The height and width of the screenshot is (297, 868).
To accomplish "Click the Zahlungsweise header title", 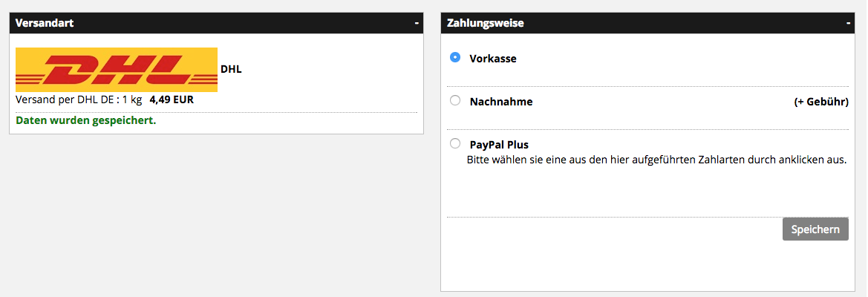I will pyautogui.click(x=486, y=23).
